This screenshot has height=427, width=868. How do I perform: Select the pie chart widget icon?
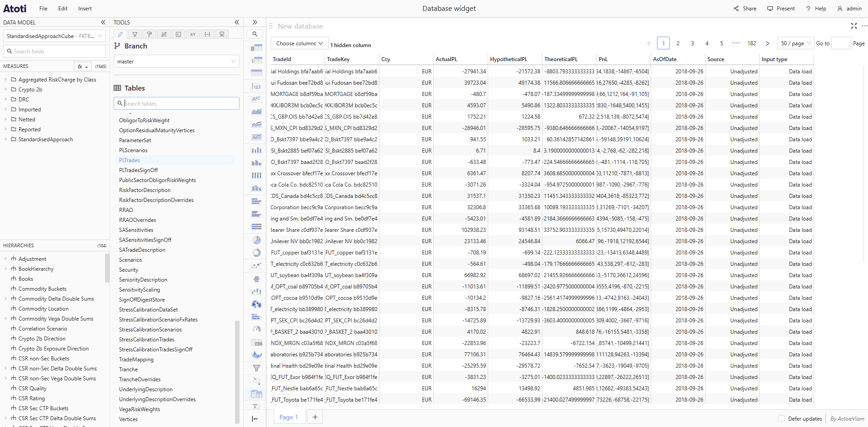(256, 240)
